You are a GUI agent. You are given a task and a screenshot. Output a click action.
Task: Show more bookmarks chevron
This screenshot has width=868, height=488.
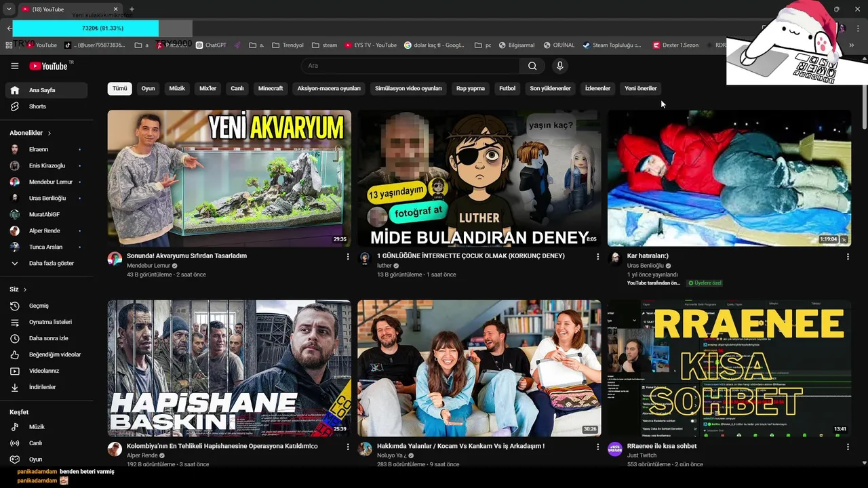pos(852,45)
